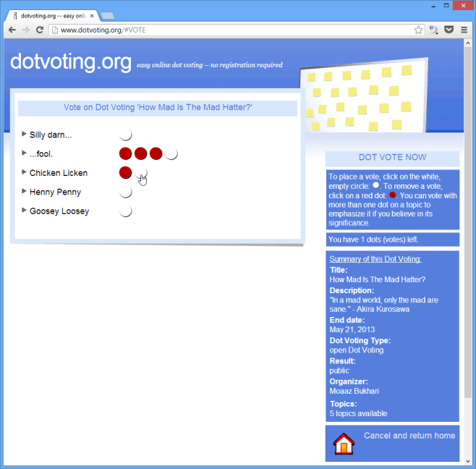Image resolution: width=476 pixels, height=469 pixels.
Task: Click the Henny Penny topic label
Action: [55, 192]
